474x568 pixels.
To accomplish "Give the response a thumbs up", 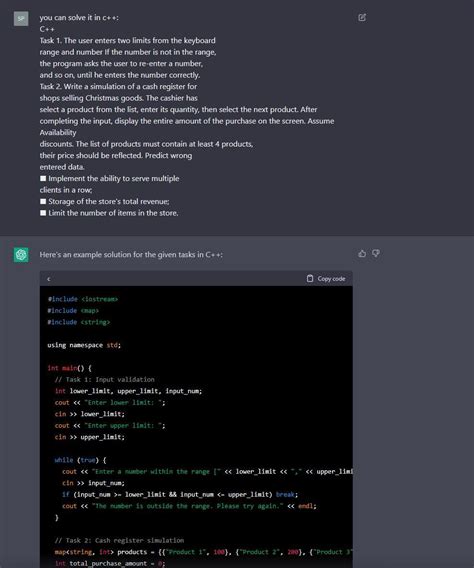I will click(362, 254).
